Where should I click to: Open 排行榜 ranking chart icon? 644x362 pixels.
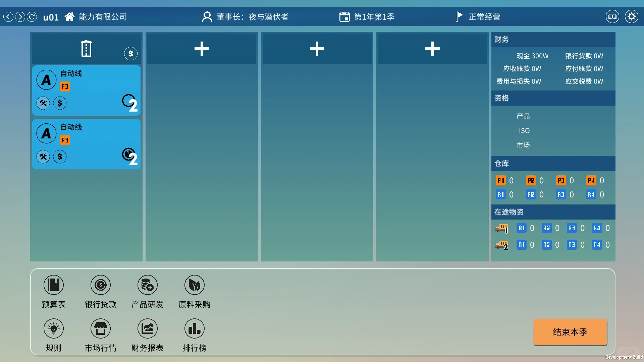pyautogui.click(x=194, y=329)
